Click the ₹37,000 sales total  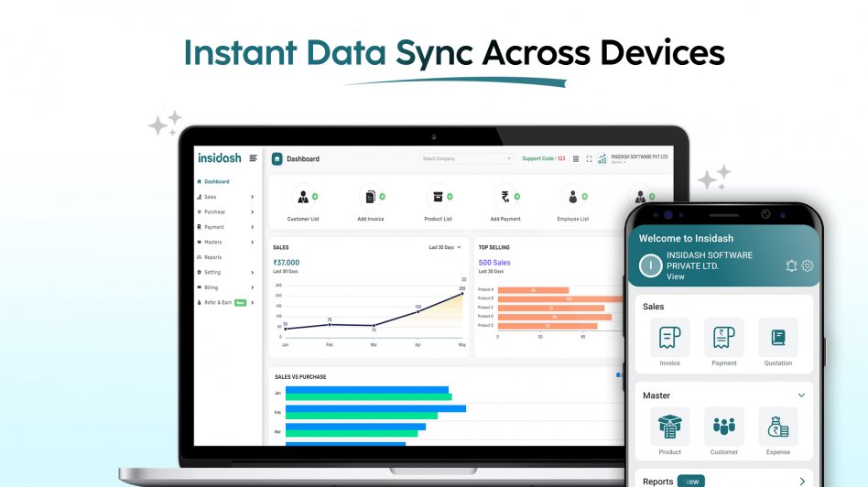[x=287, y=263]
